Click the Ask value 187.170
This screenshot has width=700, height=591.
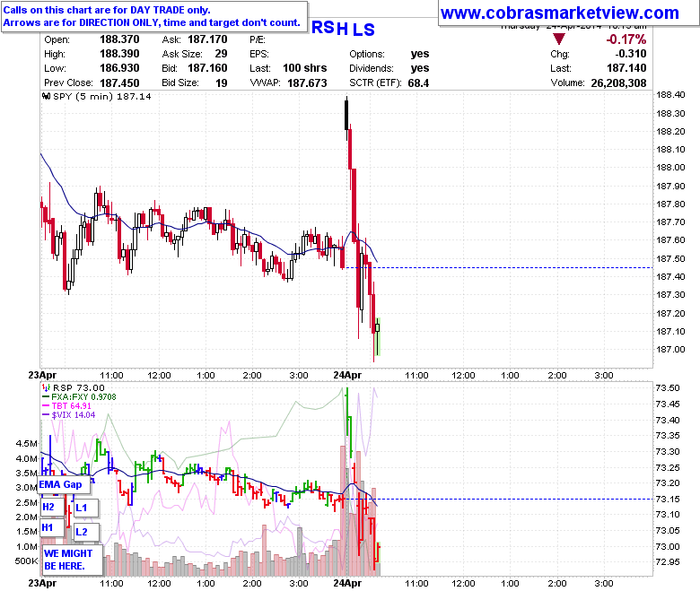[207, 39]
